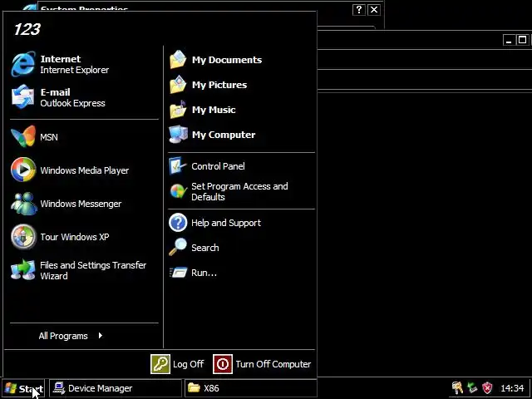Open the Help and Support question icon
Viewport: 532px width, 399px height.
(178, 223)
